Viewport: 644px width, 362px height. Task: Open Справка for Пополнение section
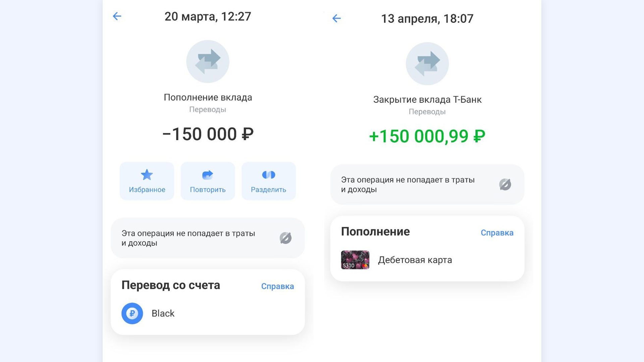click(497, 233)
